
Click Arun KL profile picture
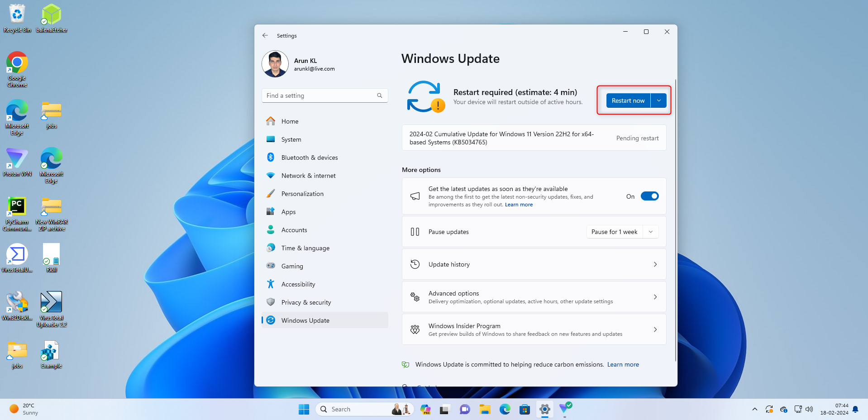(x=275, y=64)
